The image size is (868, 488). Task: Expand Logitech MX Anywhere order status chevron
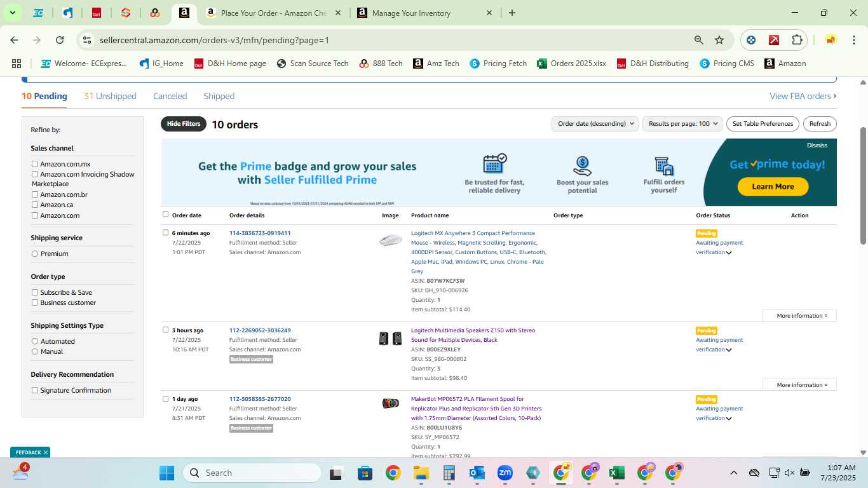click(729, 253)
